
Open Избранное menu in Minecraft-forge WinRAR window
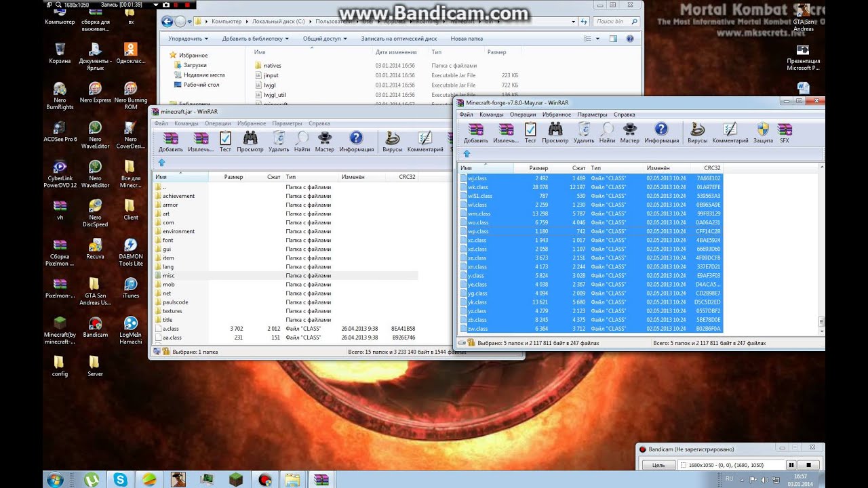[557, 115]
